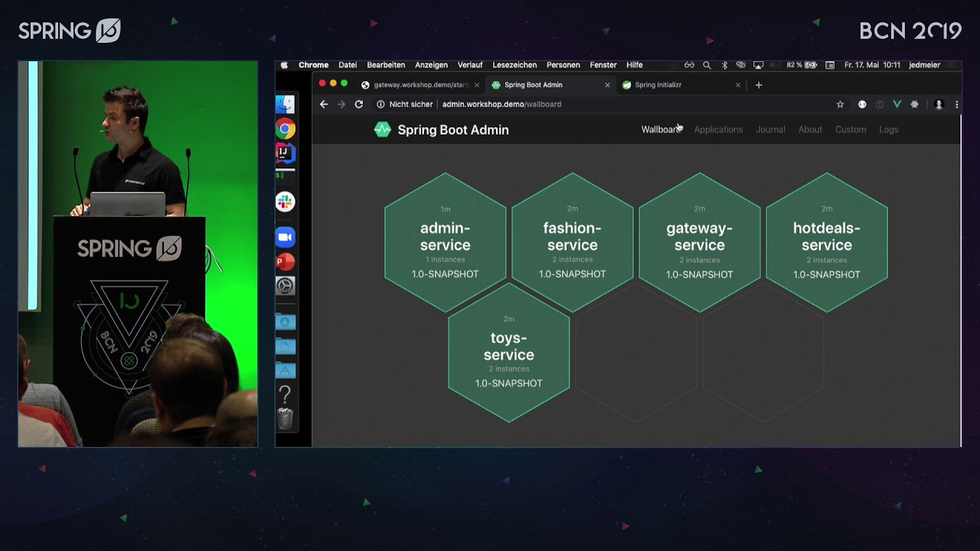
Task: Open Slack from the Dock
Action: click(x=285, y=203)
